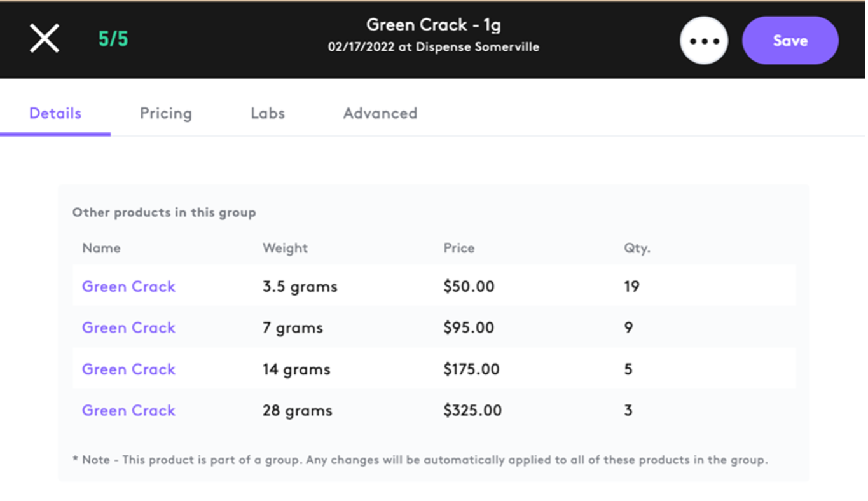The width and height of the screenshot is (868, 501).
Task: Open the Green Crack 3.5 grams product link
Action: [x=128, y=286]
